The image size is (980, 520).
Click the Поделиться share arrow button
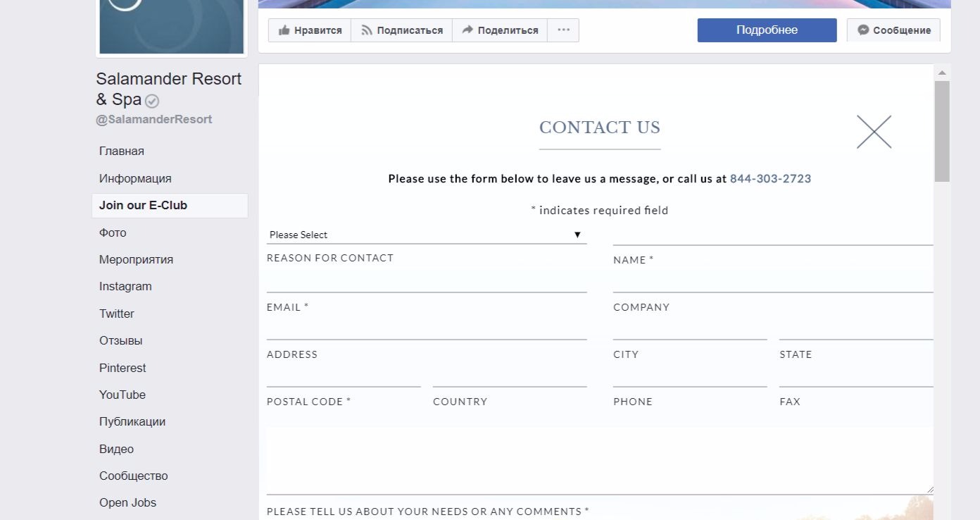click(500, 30)
